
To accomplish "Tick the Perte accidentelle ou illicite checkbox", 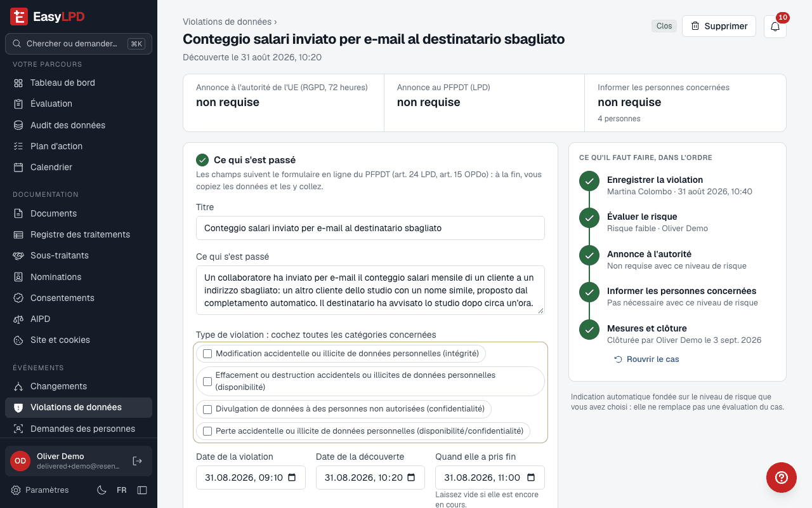I will click(x=207, y=431).
